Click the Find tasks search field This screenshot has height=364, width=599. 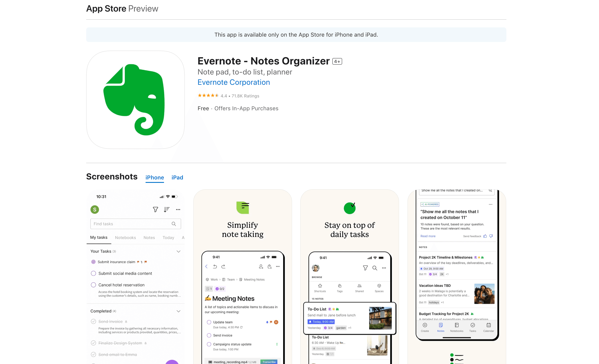[131, 224]
